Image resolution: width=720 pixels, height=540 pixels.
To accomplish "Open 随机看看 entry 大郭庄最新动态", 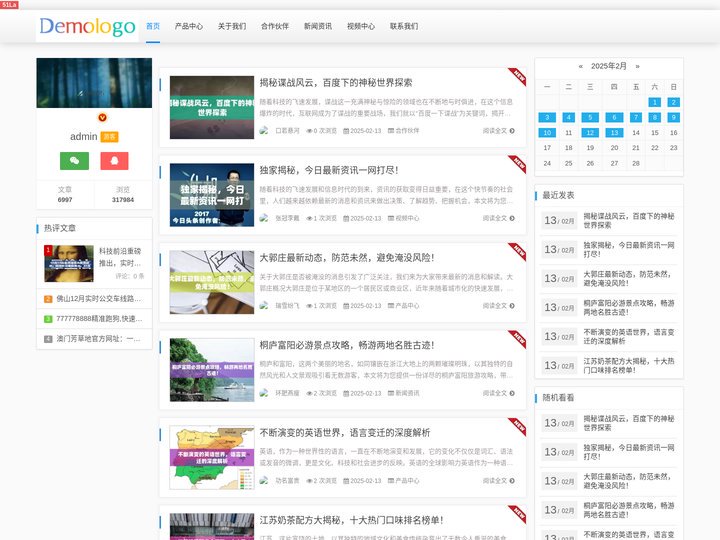I will coord(629,481).
